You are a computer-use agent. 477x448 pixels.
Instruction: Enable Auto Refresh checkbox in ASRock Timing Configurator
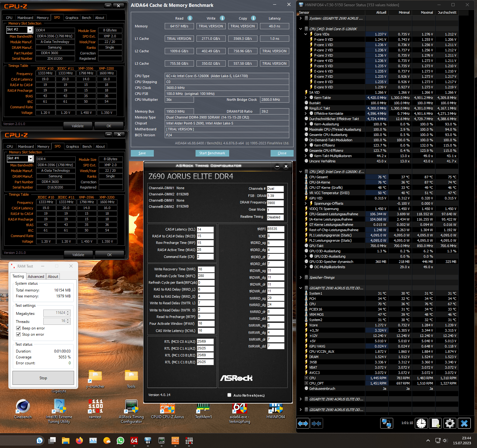[229, 395]
